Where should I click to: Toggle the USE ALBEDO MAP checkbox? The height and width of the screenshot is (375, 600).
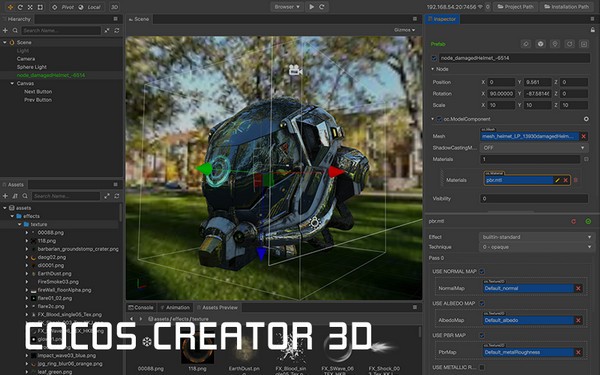point(482,303)
